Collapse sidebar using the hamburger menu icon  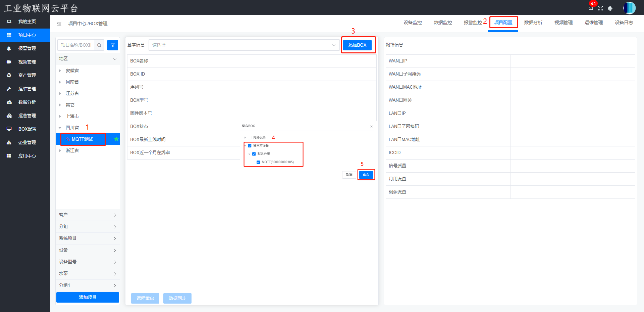pyautogui.click(x=59, y=24)
